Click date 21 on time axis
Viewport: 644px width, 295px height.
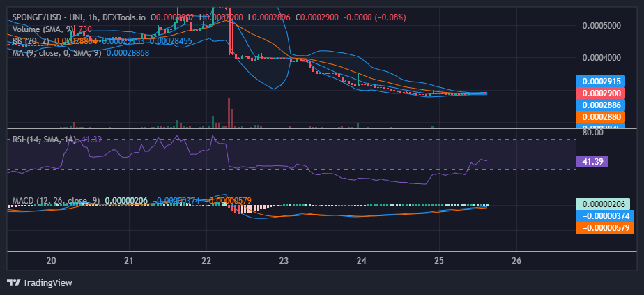(129, 260)
